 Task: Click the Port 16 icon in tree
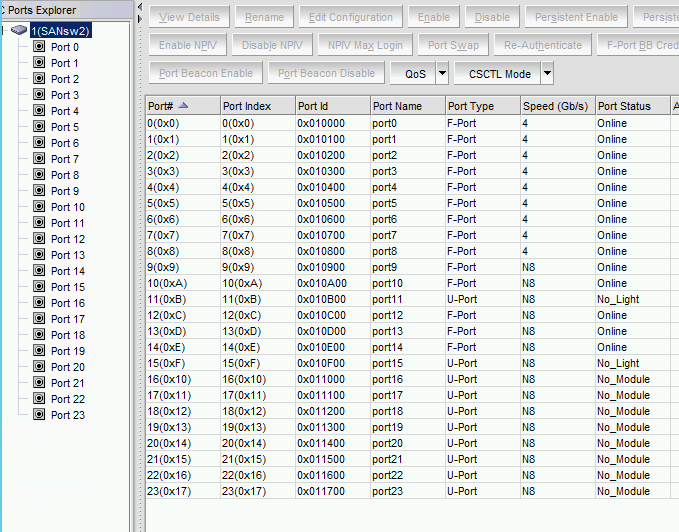[x=39, y=303]
